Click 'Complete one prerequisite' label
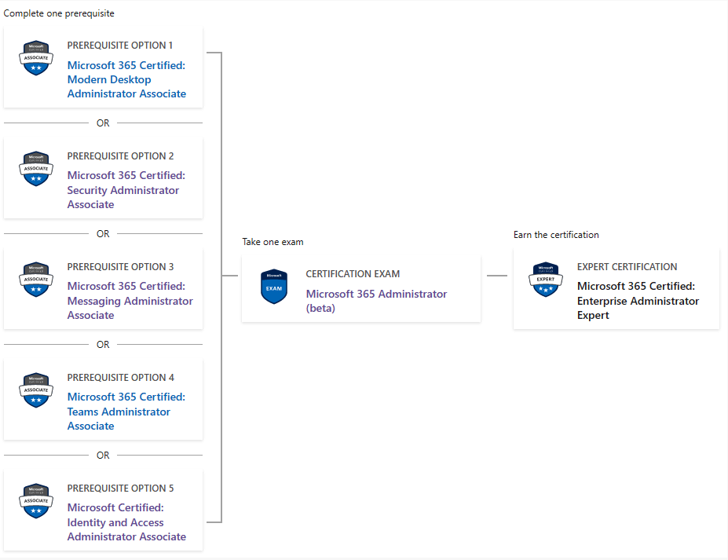Viewport: 728px width, 560px height. (x=59, y=13)
